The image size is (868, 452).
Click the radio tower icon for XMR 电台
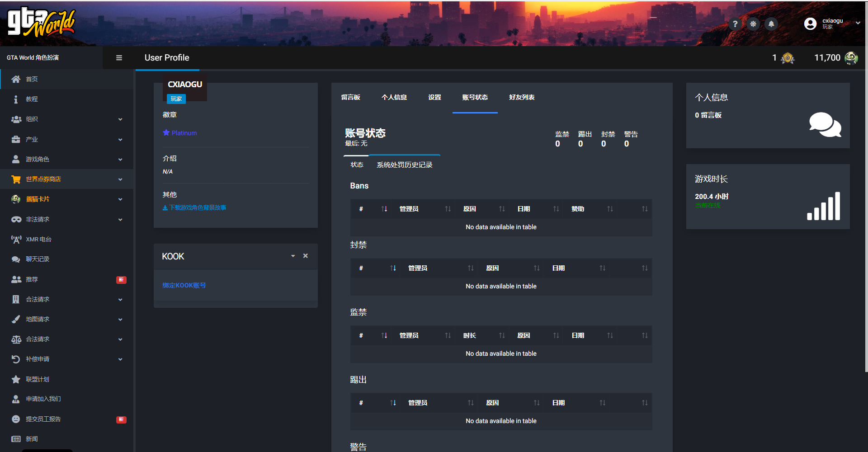tap(16, 239)
